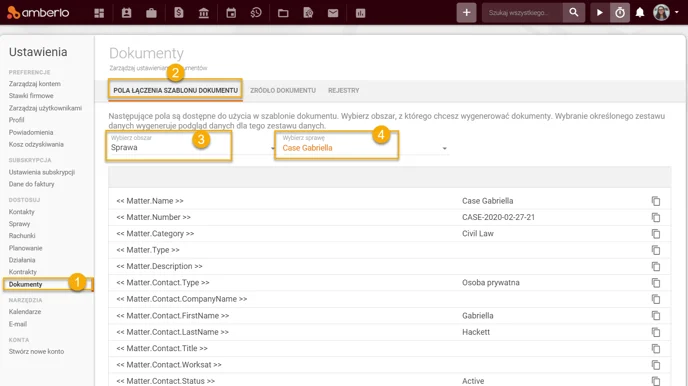Open the bank building icon
Screen dimensions: 688x386
pos(204,13)
